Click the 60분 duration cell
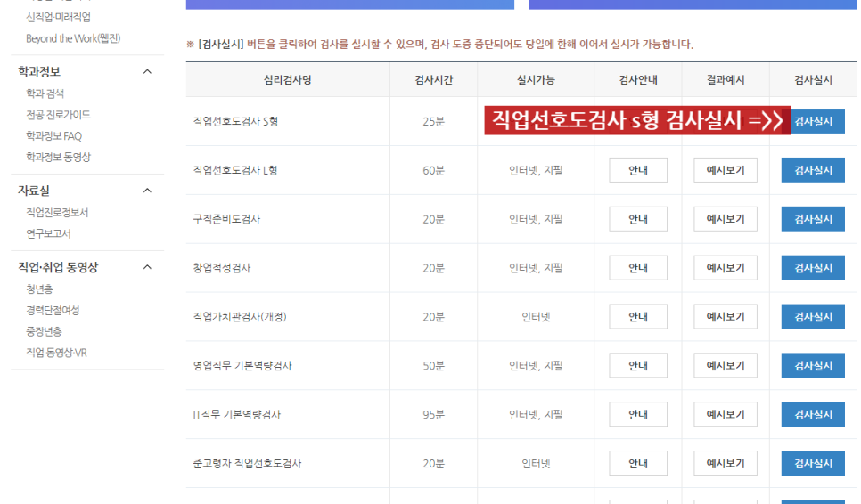The image size is (861, 504). click(x=434, y=170)
